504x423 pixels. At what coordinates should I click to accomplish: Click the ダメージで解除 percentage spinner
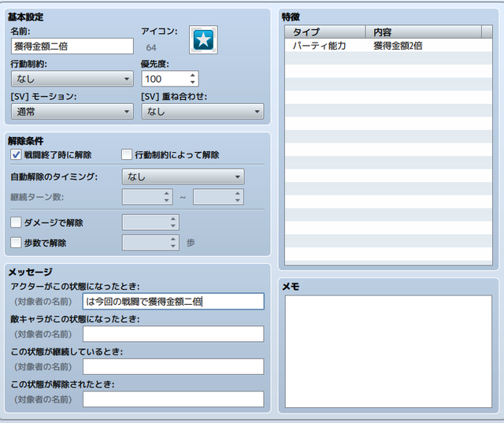(x=150, y=222)
